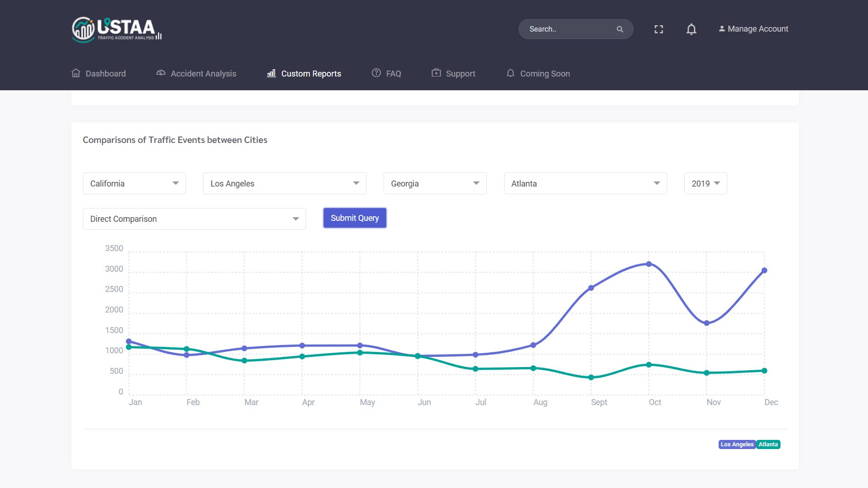Toggle Atlanta series in legend
The height and width of the screenshot is (488, 868).
(768, 444)
